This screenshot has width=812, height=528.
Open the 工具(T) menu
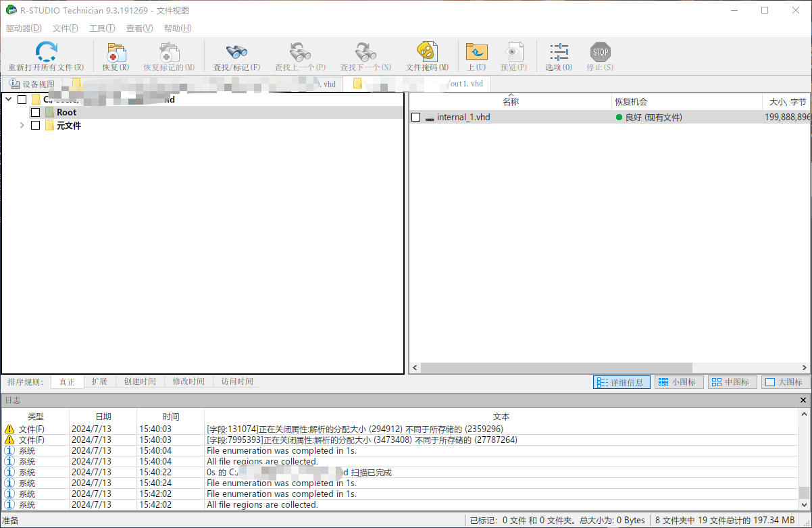[x=102, y=28]
